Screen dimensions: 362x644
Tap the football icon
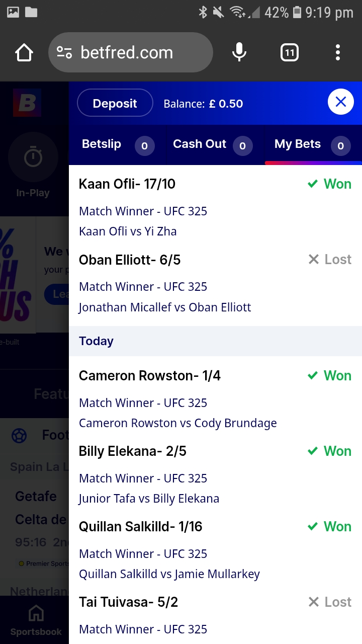pos(19,435)
